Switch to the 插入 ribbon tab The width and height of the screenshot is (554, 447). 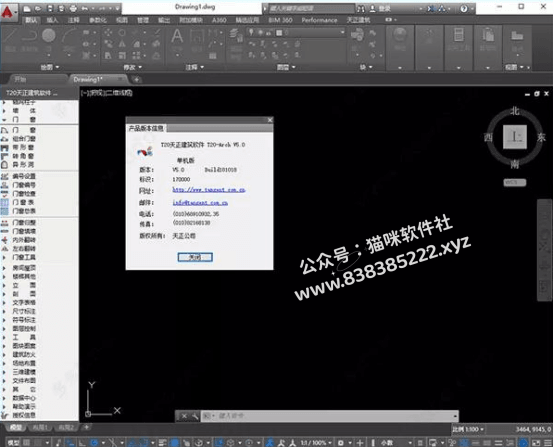[52, 20]
